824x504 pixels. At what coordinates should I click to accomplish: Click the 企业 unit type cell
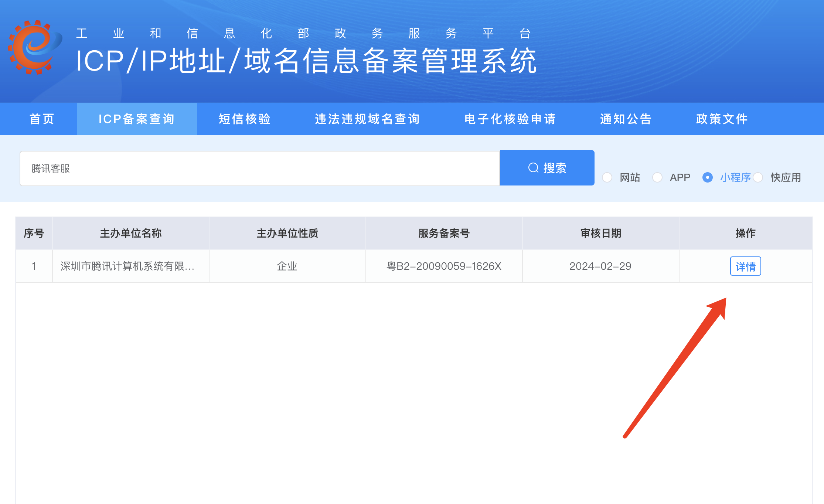tap(287, 266)
